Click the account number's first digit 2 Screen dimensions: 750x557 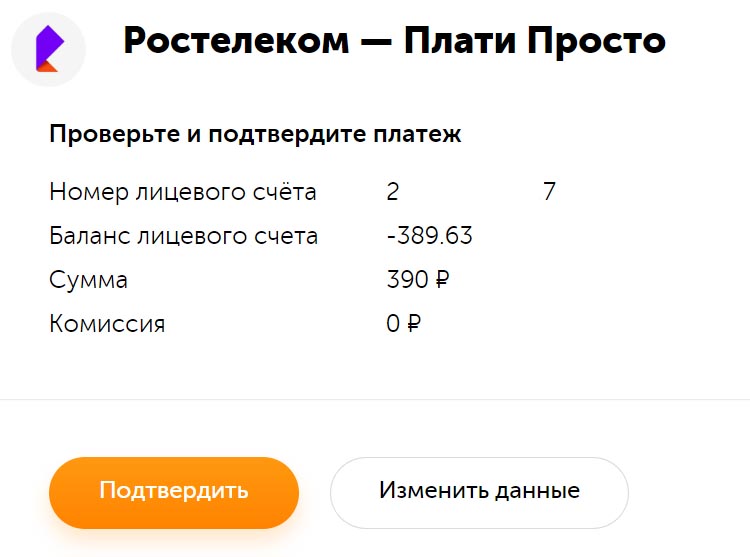[393, 192]
